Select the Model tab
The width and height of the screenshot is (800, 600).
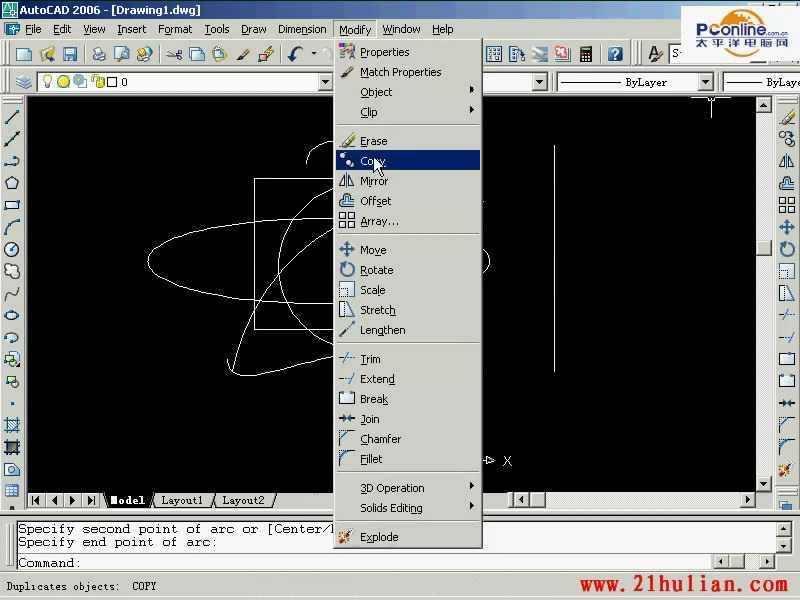[128, 500]
